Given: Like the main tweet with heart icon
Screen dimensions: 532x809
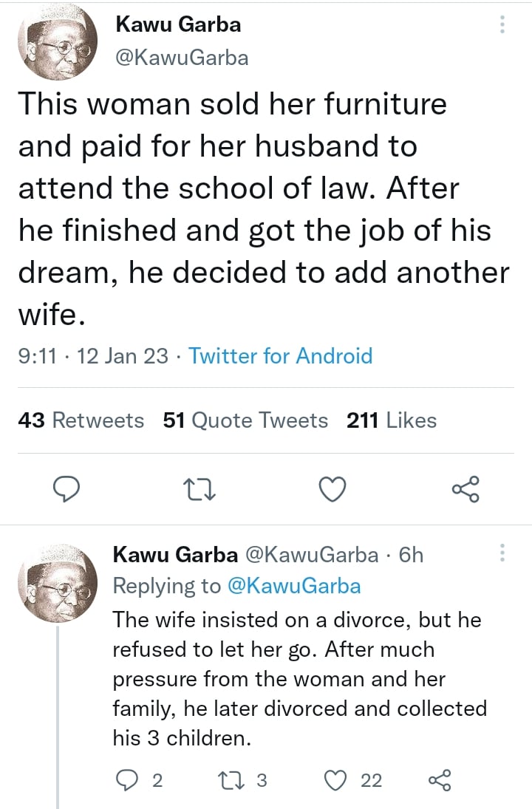Looking at the screenshot, I should 333,489.
